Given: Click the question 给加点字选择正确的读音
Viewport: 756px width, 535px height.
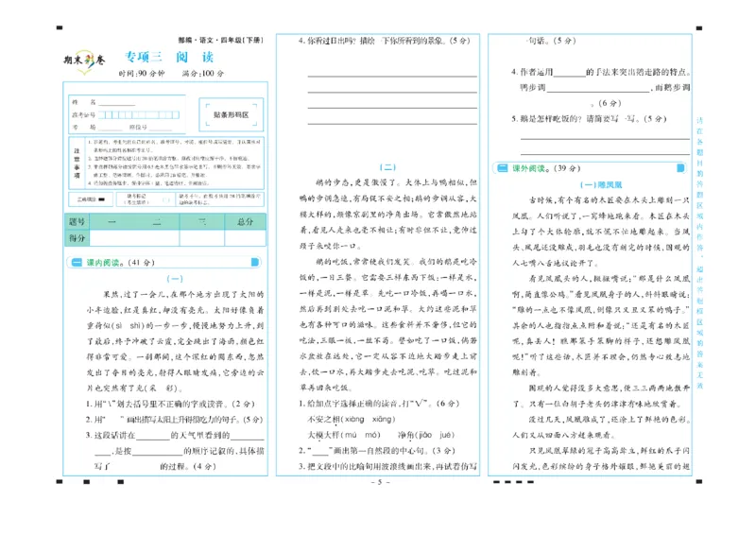Looking at the screenshot, I should pyautogui.click(x=379, y=404).
